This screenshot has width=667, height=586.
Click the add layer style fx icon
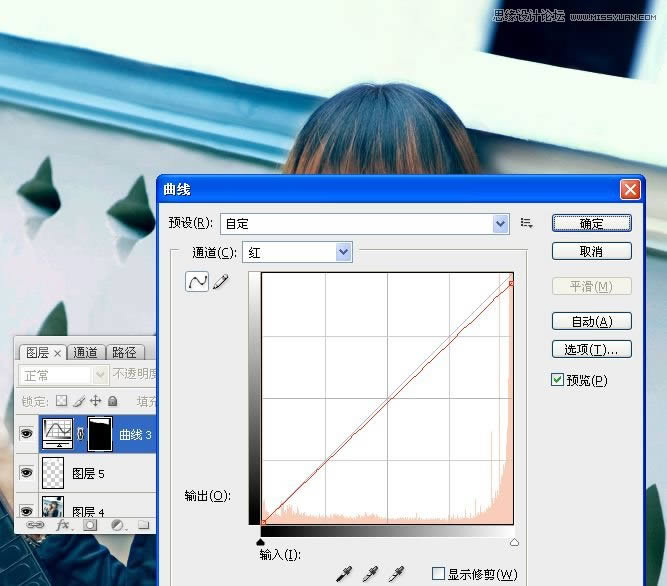coord(63,524)
